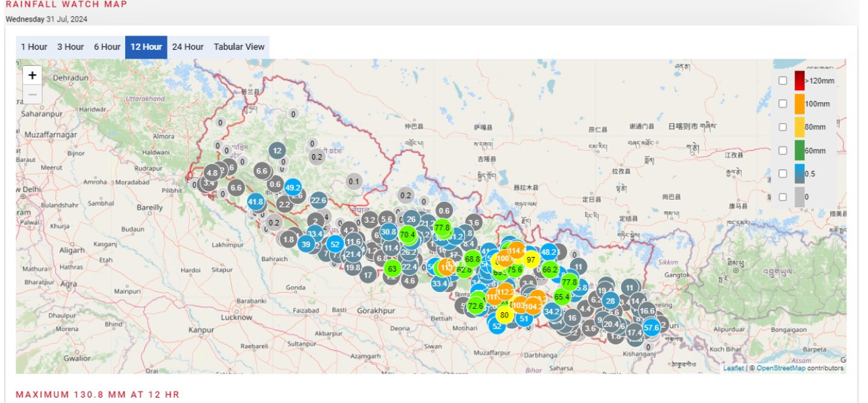Tick the 0 legend checkbox

(783, 197)
